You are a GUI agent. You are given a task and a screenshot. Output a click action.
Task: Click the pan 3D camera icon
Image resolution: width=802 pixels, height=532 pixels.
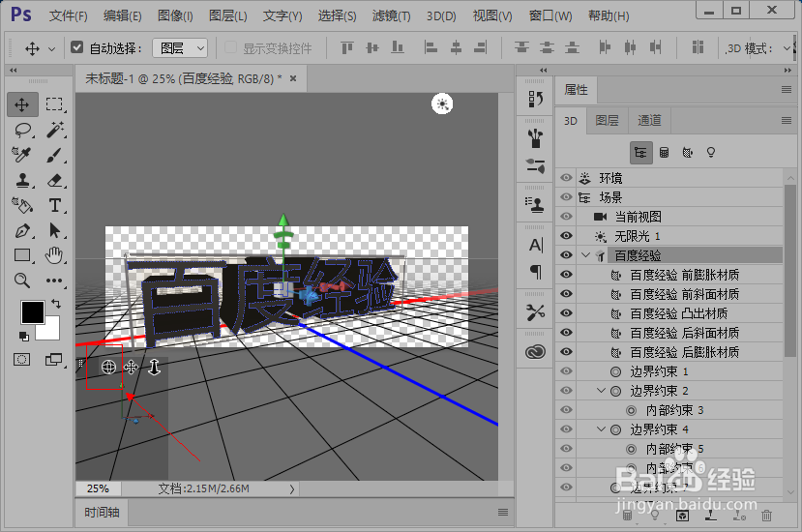(x=132, y=367)
